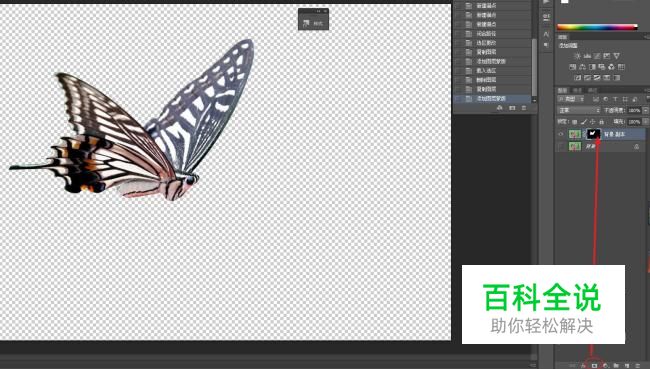Filter layers by adjustment layers
650x369 pixels.
606,99
